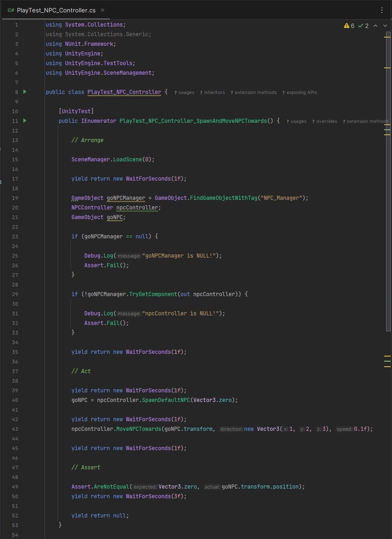Click Assert.Fail() on line 32
The width and height of the screenshot is (392, 539).
tap(107, 323)
